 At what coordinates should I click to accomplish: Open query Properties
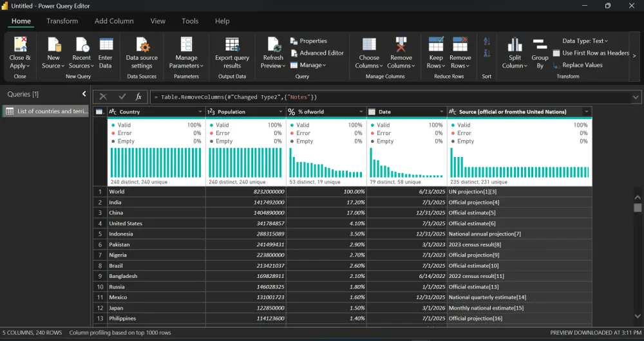coord(308,41)
